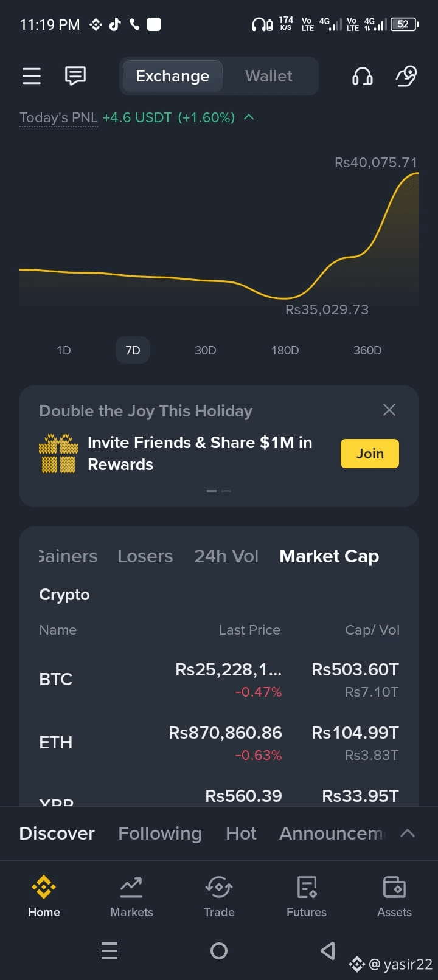The width and height of the screenshot is (438, 980).
Task: Collapse the Today's PNL chart arrow
Action: (x=248, y=117)
